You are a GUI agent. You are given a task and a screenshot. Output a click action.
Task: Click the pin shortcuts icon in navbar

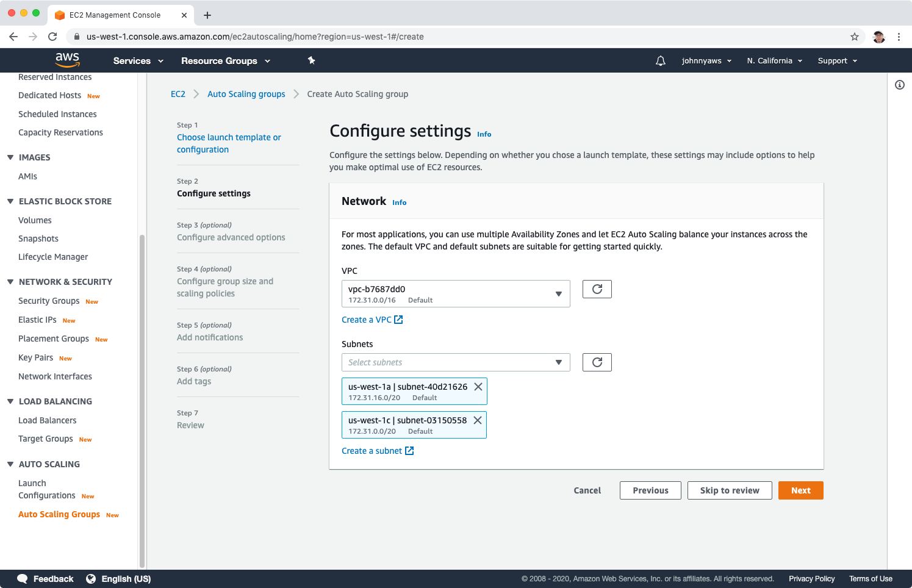(x=311, y=60)
